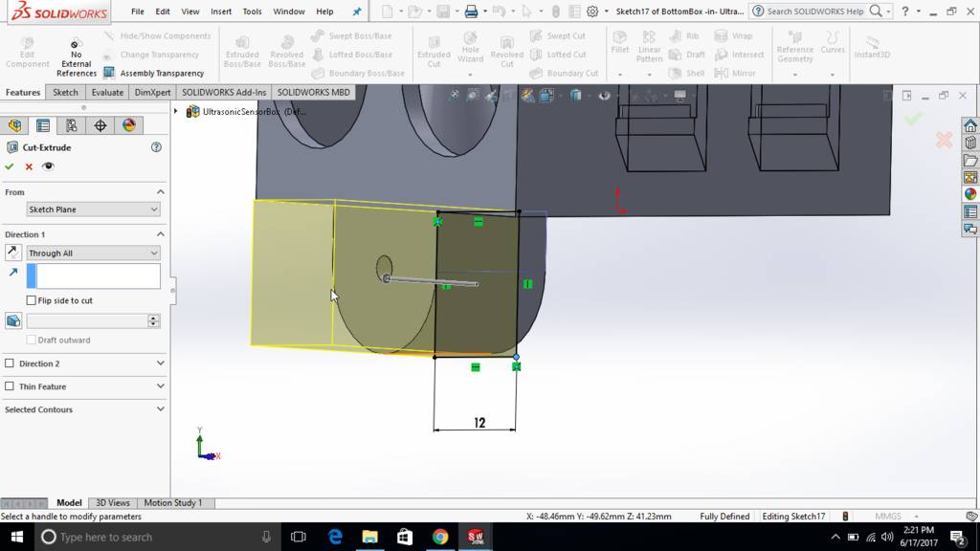The height and width of the screenshot is (551, 980).
Task: Open the Through All end condition dropdown
Action: coord(93,253)
